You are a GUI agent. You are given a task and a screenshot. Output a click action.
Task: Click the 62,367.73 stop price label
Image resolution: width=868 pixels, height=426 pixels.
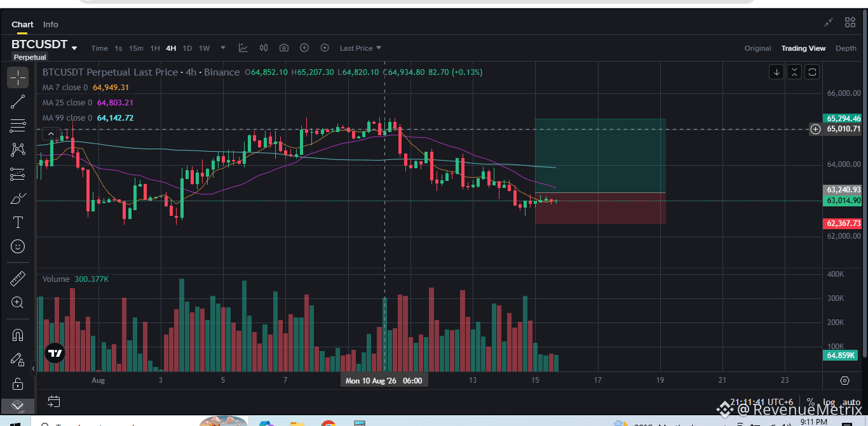coord(843,223)
